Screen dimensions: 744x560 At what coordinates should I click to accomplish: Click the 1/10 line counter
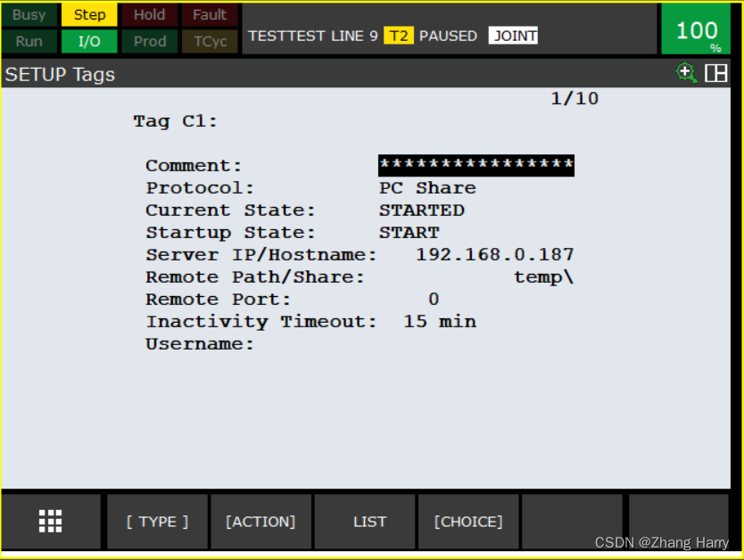(575, 99)
